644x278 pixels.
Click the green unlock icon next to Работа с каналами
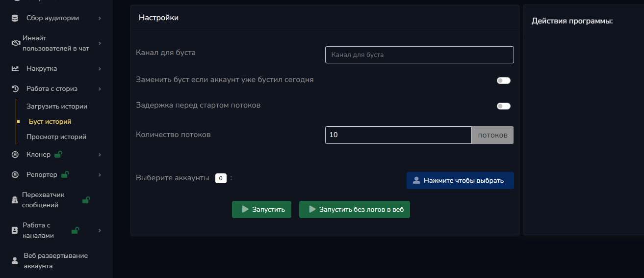(76, 230)
